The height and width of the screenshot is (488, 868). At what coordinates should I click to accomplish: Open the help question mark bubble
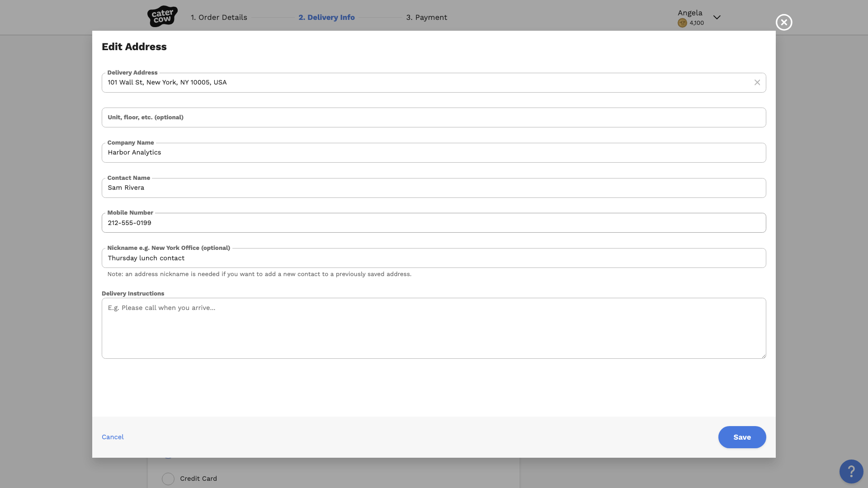coord(851,471)
